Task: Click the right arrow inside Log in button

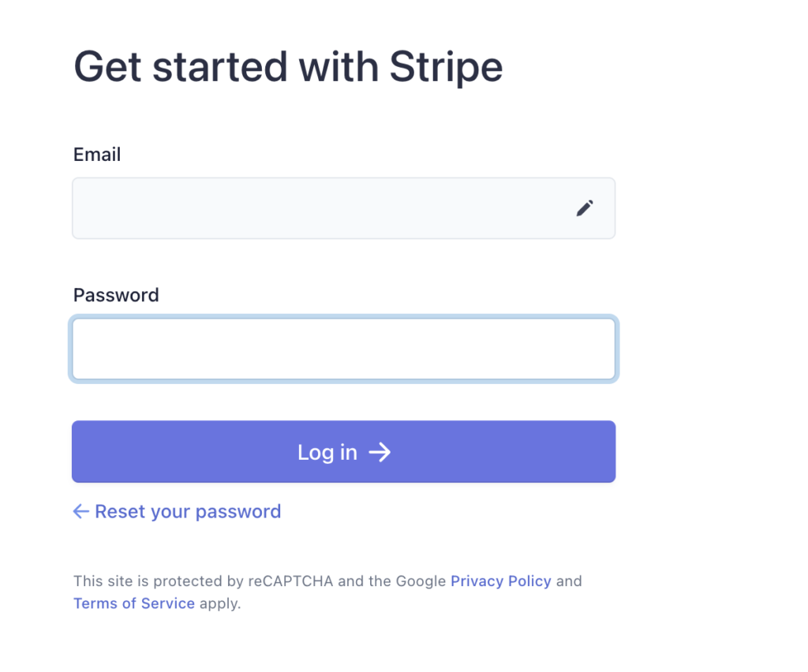Action: point(380,452)
